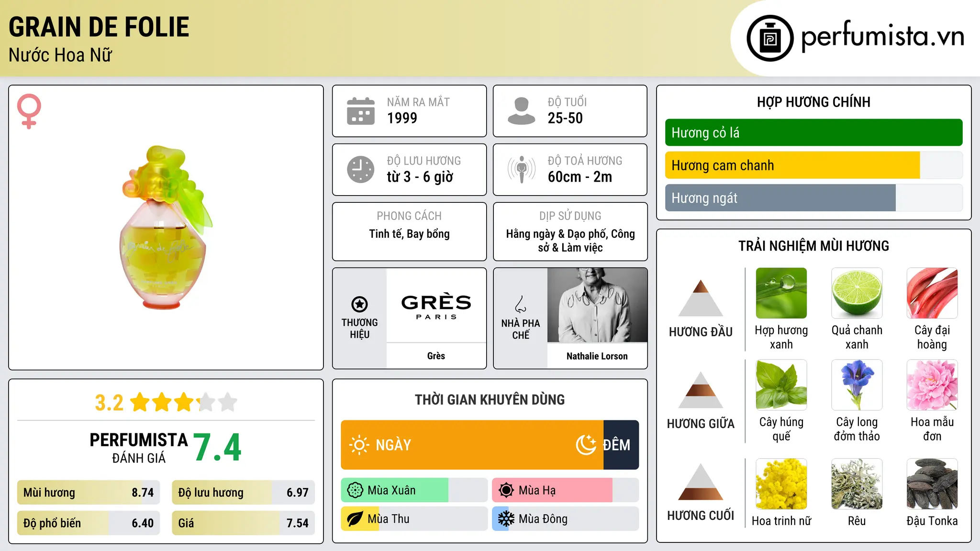
Task: Click the Mùa Xuân season label
Action: coord(391,490)
